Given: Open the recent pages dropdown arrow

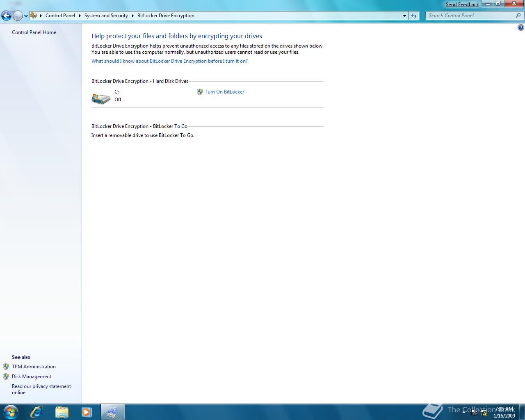Looking at the screenshot, I should pyautogui.click(x=26, y=16).
